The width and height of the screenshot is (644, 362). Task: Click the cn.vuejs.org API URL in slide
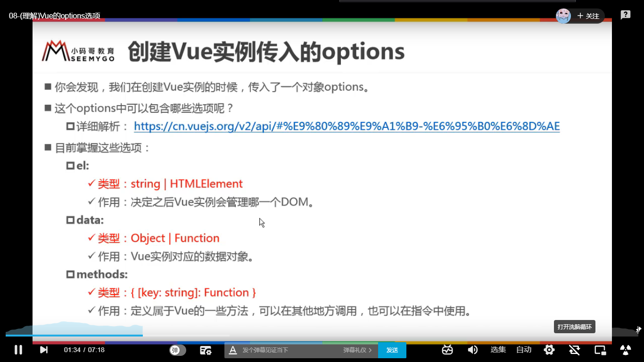click(347, 126)
